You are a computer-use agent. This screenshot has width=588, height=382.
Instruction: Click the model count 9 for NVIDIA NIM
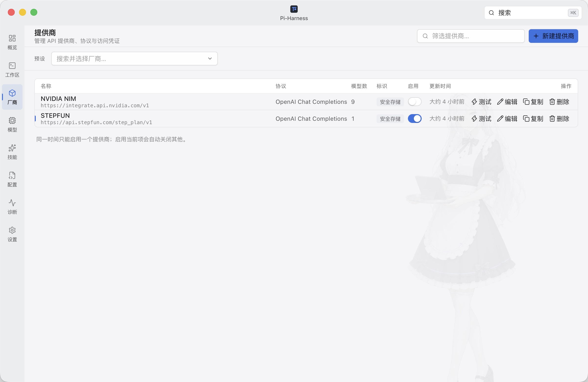tap(353, 102)
